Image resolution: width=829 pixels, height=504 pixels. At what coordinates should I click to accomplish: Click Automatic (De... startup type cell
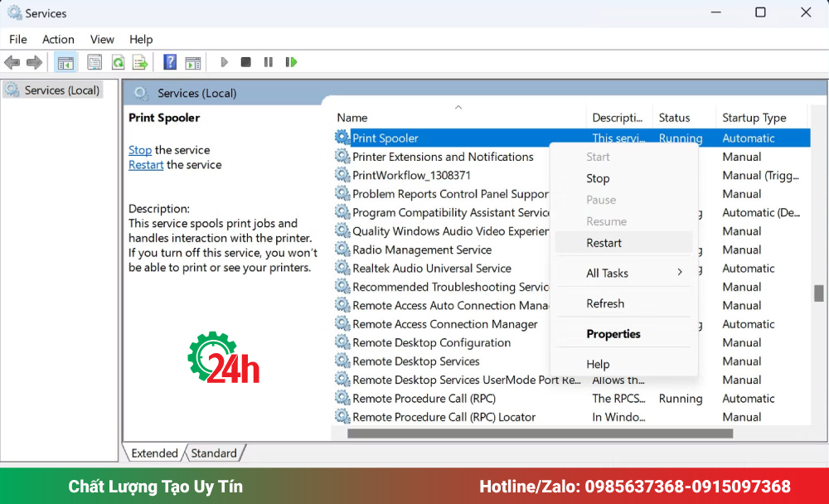click(x=761, y=212)
